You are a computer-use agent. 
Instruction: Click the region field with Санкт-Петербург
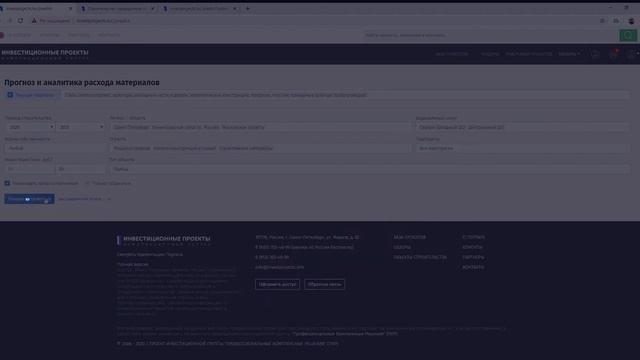(259, 127)
